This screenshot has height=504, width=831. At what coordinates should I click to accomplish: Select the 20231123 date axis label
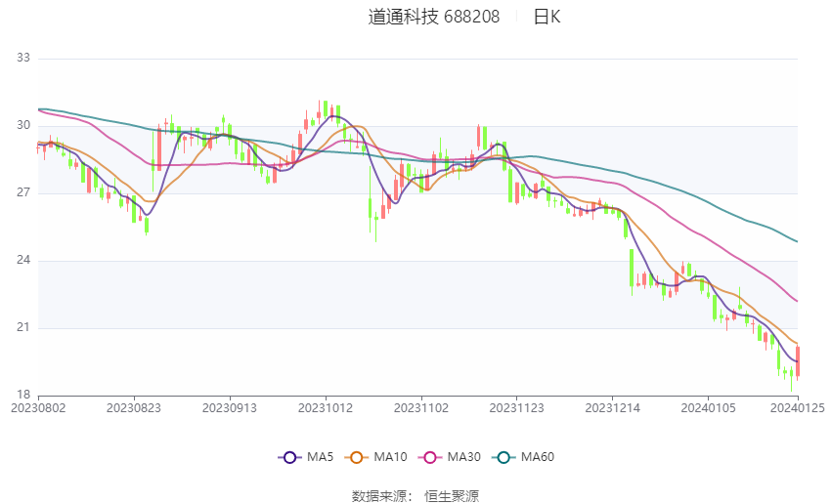click(x=517, y=408)
